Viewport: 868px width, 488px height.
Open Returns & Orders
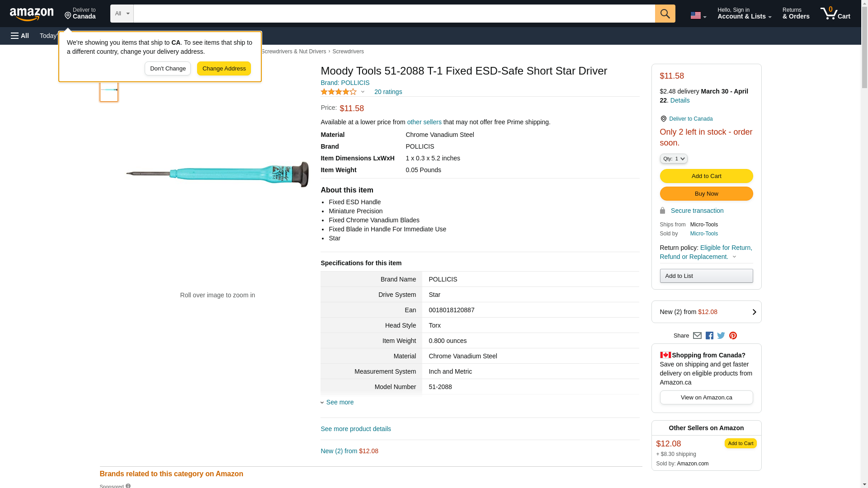coord(796,14)
